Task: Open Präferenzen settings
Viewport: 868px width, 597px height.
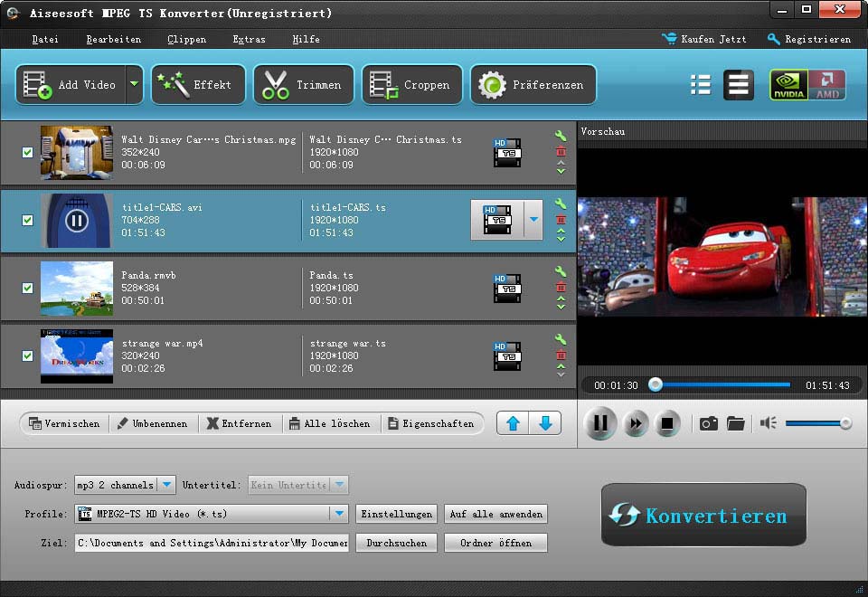Action: click(x=533, y=85)
